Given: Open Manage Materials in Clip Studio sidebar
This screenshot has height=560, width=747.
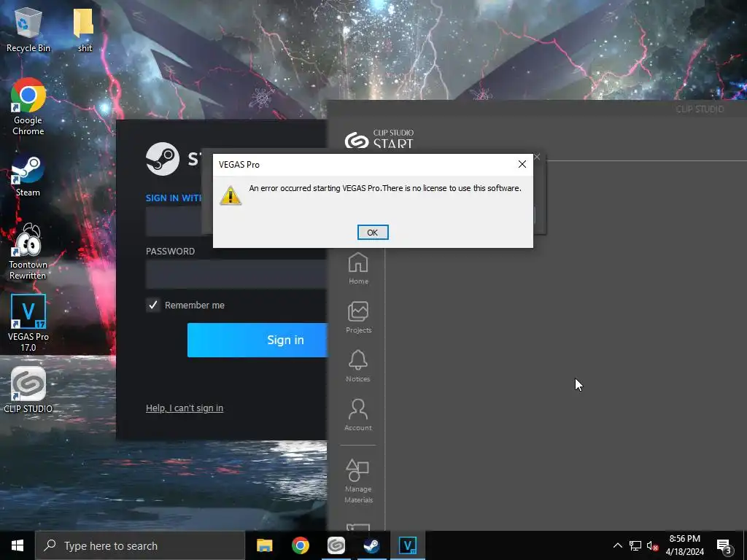Looking at the screenshot, I should pos(358,481).
